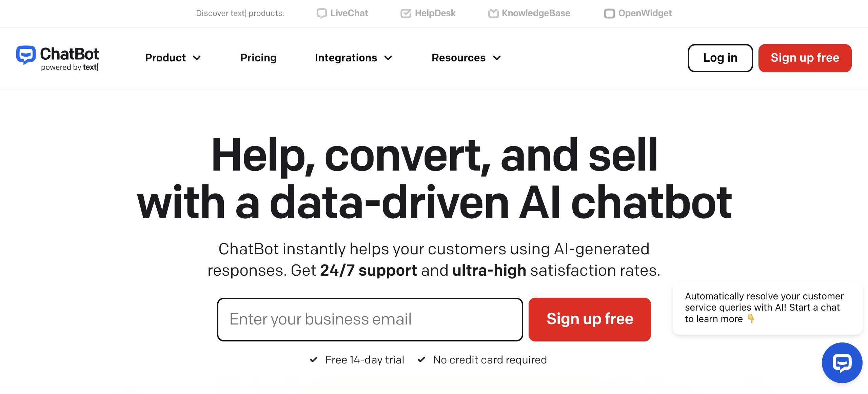Screen dimensions: 868x394
Task: Open the KnowledgeBase link in the top bar
Action: click(x=536, y=14)
